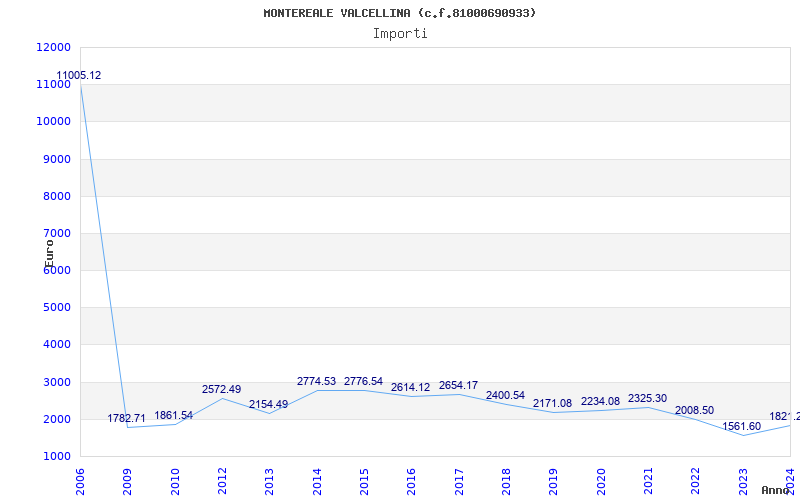This screenshot has width=800, height=500.
Task: Click the Importi subtitle
Action: [x=400, y=33]
